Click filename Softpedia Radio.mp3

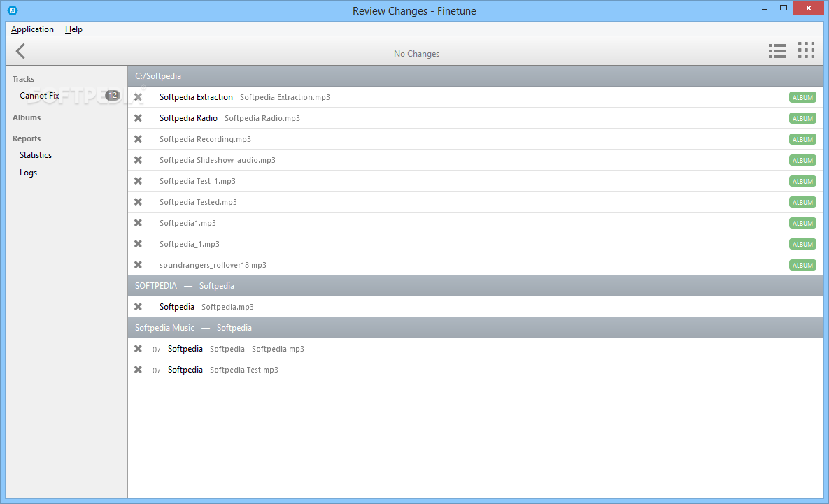(262, 118)
